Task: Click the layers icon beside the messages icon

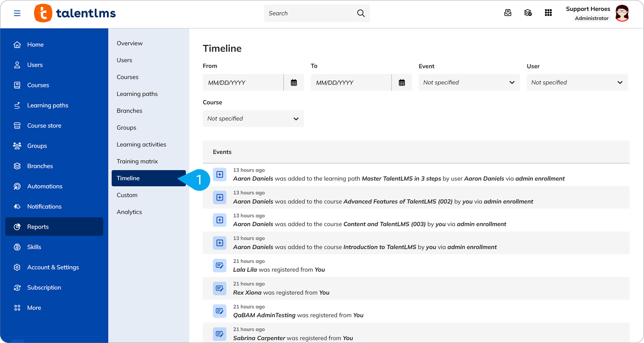Action: coord(528,13)
